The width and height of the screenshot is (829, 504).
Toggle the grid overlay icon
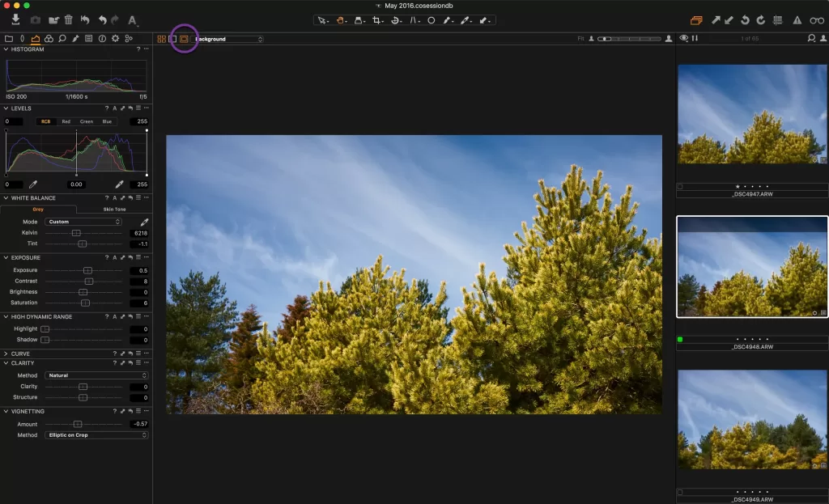click(x=778, y=20)
